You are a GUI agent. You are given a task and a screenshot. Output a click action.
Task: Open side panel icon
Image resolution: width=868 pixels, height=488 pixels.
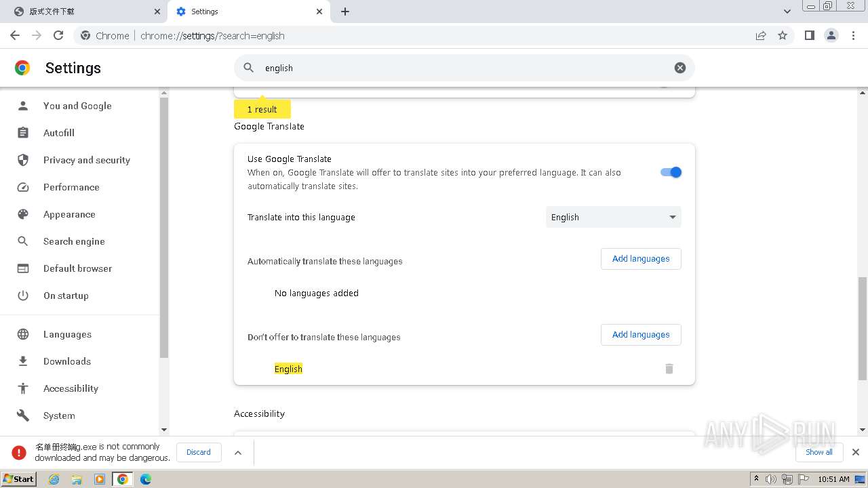pyautogui.click(x=809, y=35)
